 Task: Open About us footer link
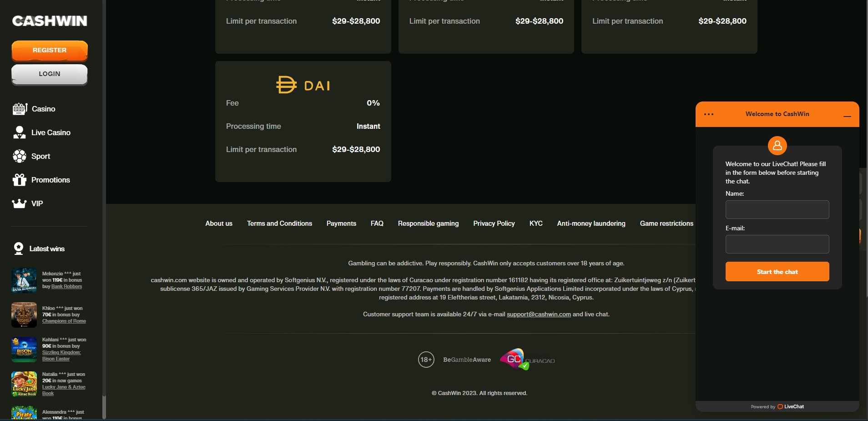(219, 223)
